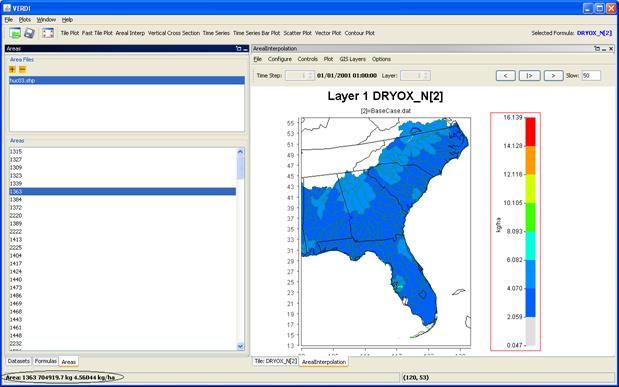Play the time step animation

(x=529, y=75)
